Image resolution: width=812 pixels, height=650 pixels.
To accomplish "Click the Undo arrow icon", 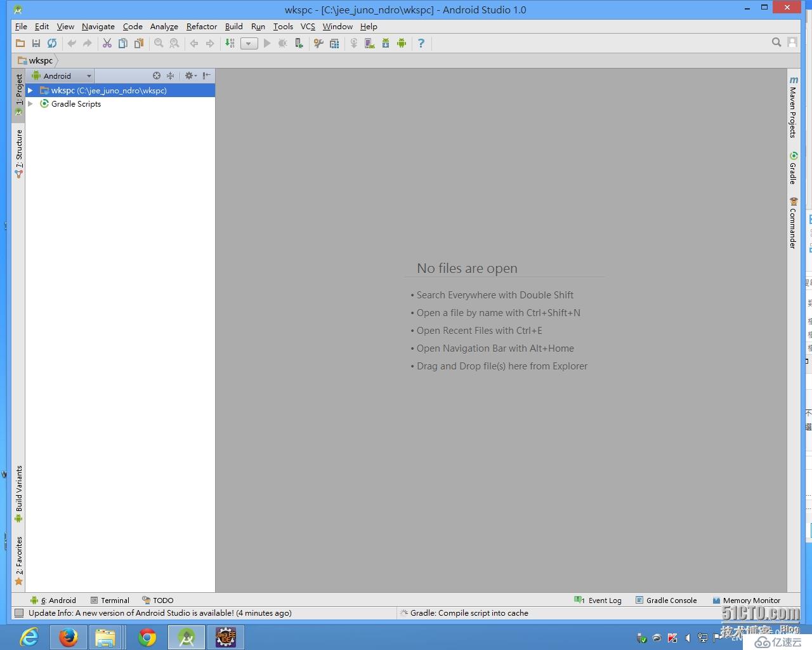I will point(72,43).
